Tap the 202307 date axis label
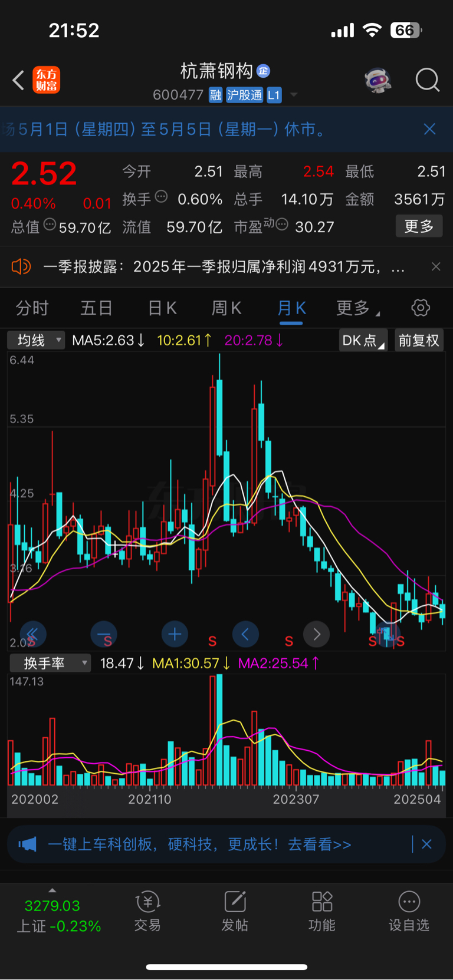This screenshot has width=453, height=980. (296, 799)
